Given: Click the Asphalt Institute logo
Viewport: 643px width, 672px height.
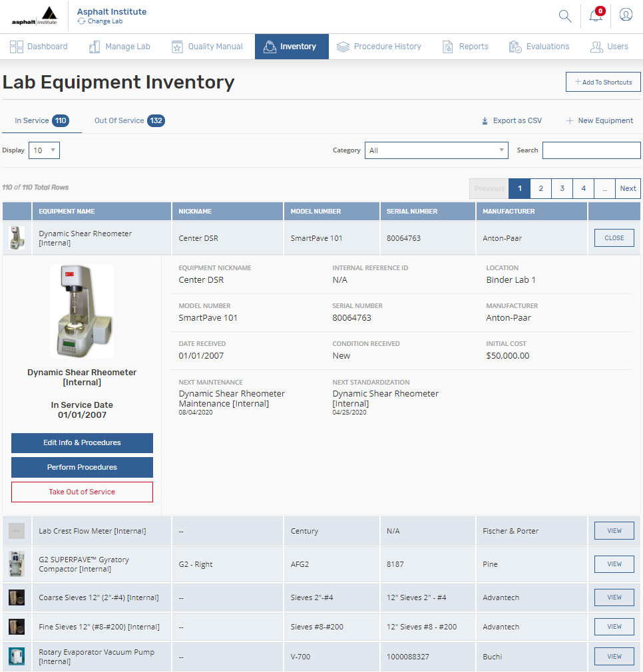Looking at the screenshot, I should click(x=35, y=16).
